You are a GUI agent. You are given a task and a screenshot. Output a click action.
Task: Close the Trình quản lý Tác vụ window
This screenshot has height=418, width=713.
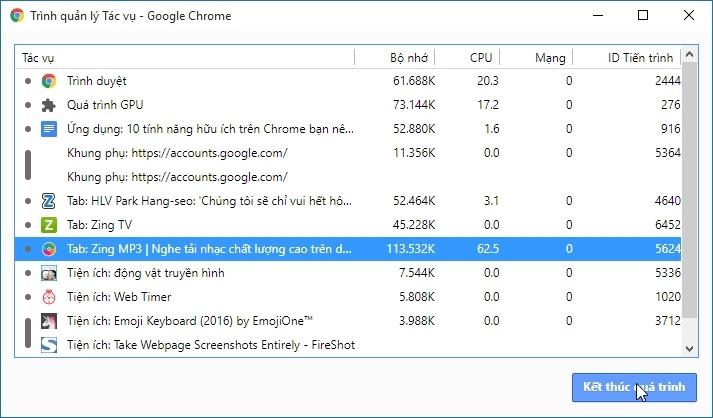pos(688,15)
